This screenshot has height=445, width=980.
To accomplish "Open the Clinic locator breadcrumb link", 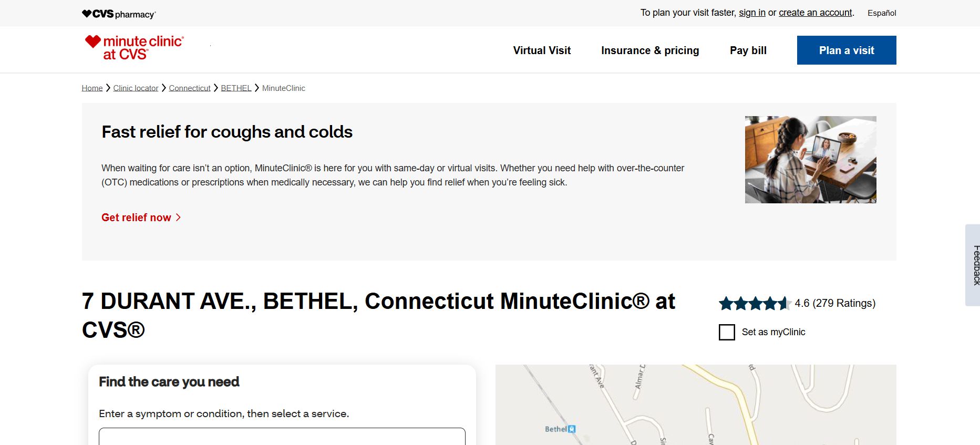I will [136, 88].
